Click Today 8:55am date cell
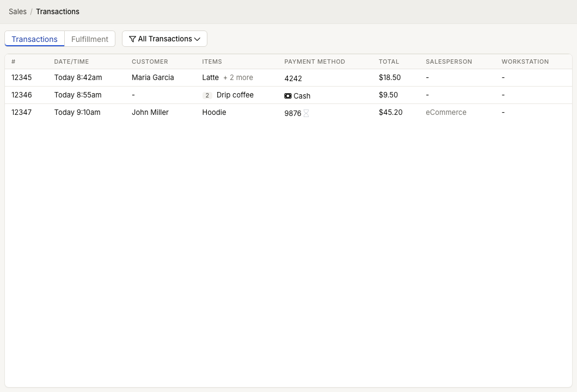 click(x=78, y=95)
